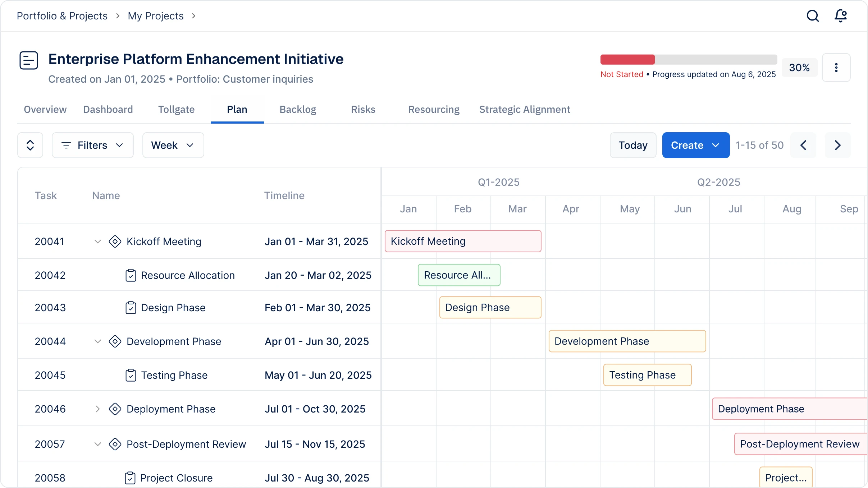Click the Today button

(x=633, y=145)
